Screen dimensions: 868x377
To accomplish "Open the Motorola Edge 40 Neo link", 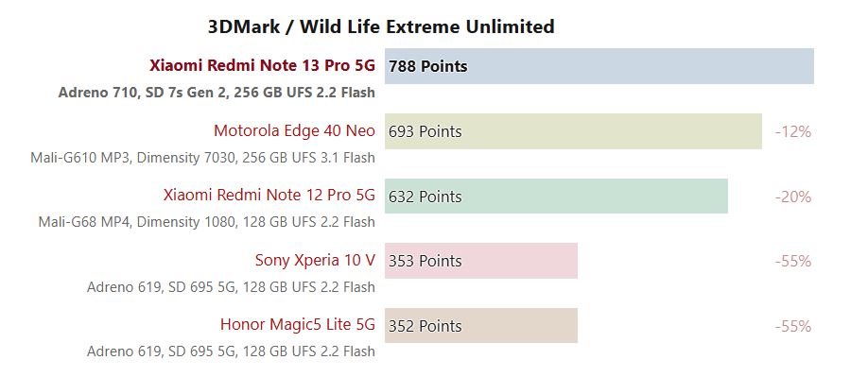I will point(294,131).
